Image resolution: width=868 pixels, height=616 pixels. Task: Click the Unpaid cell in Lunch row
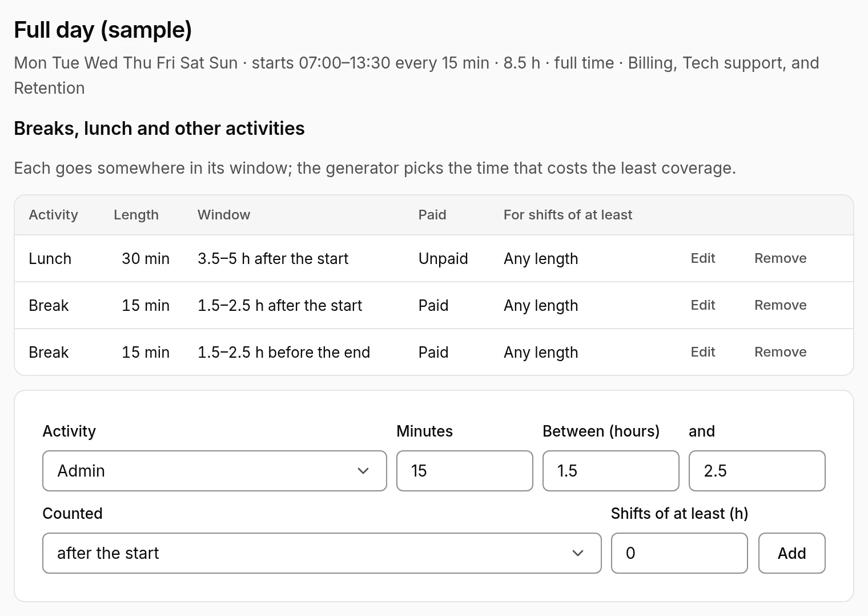(x=443, y=259)
